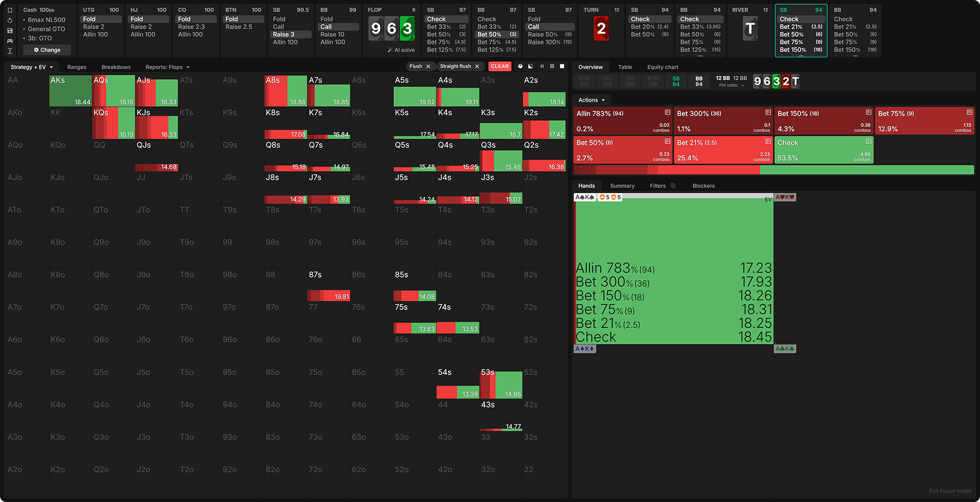Open note icon on Check action card
The height and width of the screenshot is (502, 980).
coord(869,142)
